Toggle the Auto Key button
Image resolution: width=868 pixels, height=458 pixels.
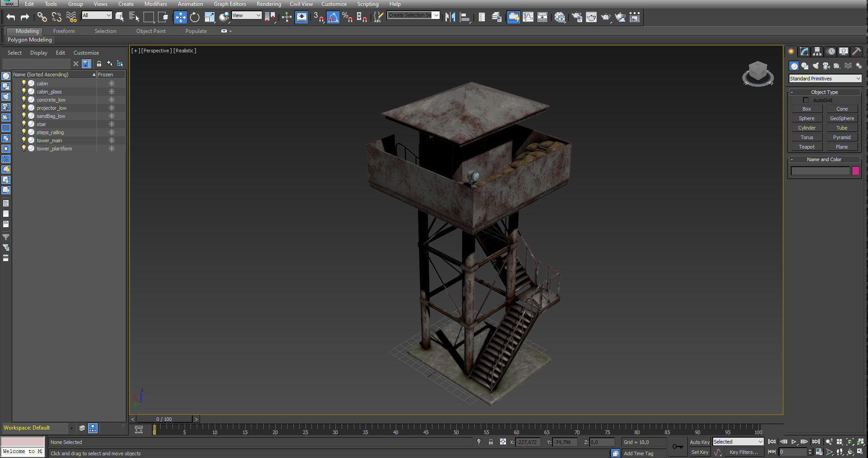(699, 442)
